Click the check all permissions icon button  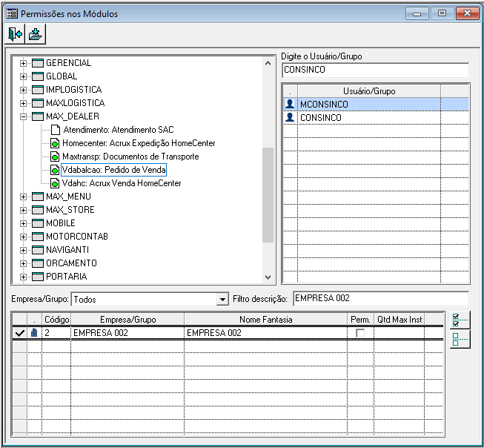[460, 320]
